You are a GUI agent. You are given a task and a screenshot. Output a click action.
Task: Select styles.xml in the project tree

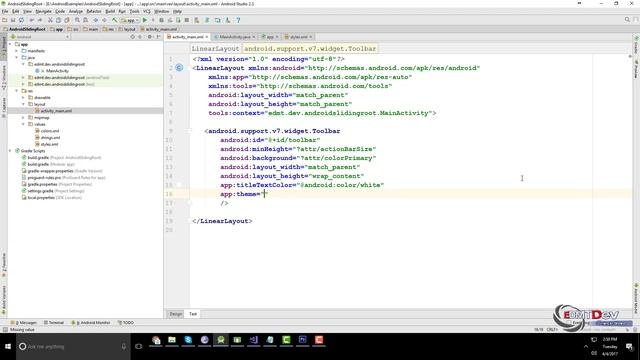click(49, 144)
